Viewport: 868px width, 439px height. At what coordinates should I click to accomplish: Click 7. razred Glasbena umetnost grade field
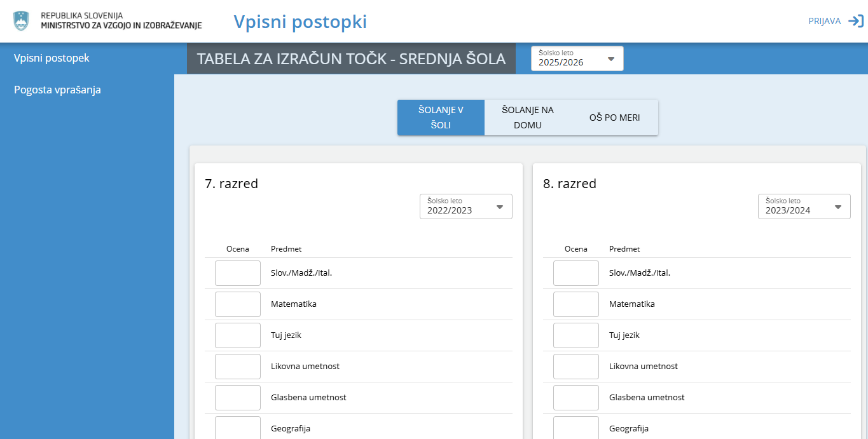point(238,398)
